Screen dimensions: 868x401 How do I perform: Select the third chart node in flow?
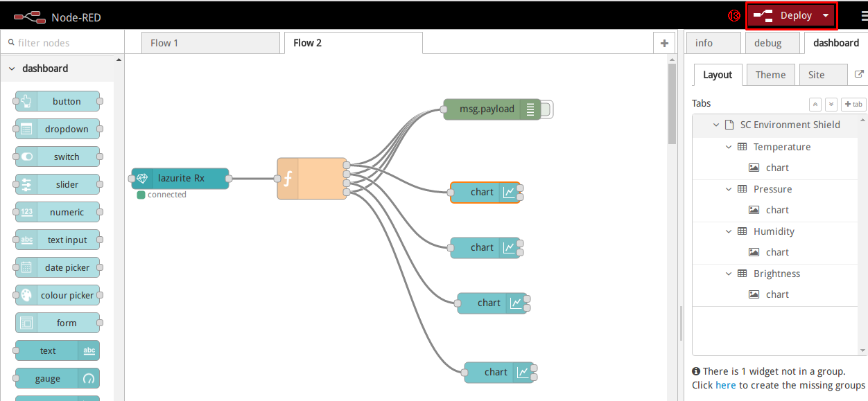point(492,303)
